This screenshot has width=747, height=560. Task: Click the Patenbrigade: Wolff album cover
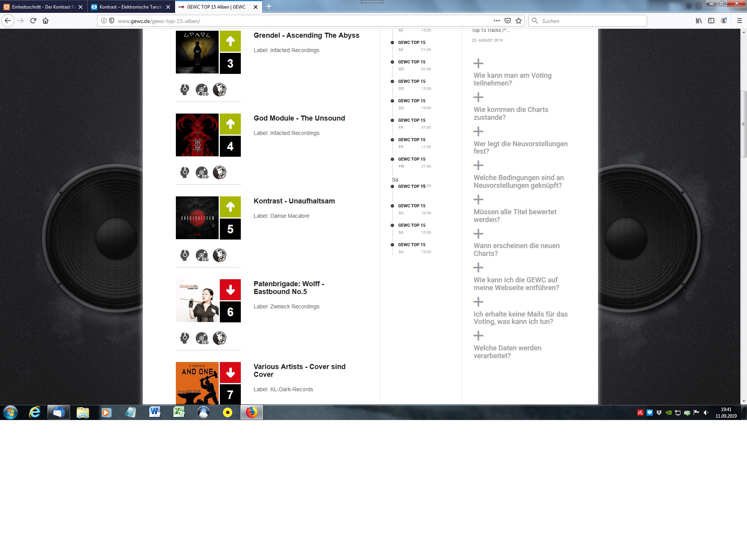point(197,301)
